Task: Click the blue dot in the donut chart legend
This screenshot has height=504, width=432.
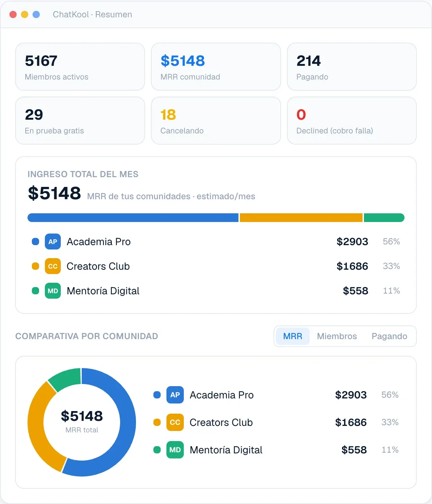Action: point(157,395)
